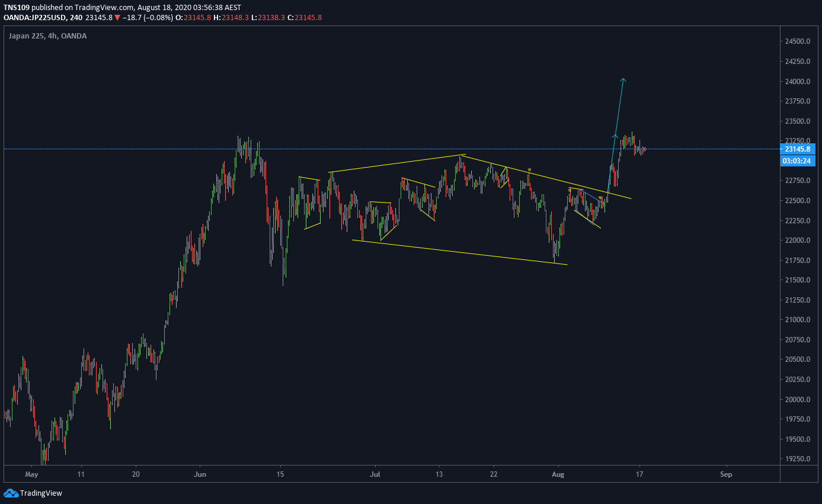Click the 22500.0 price axis label

click(798, 201)
